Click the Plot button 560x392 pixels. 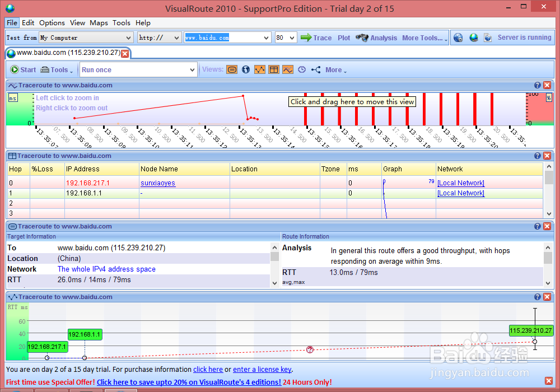point(344,38)
